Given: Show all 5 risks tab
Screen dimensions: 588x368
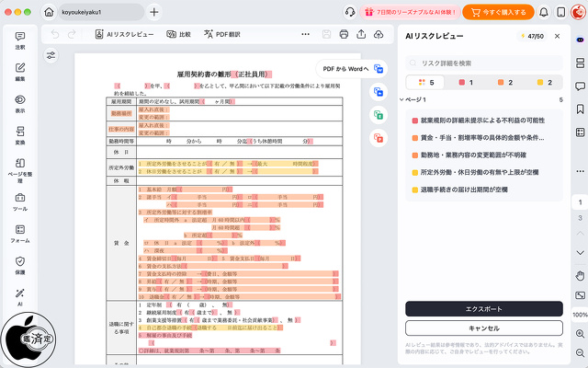Looking at the screenshot, I should 425,82.
